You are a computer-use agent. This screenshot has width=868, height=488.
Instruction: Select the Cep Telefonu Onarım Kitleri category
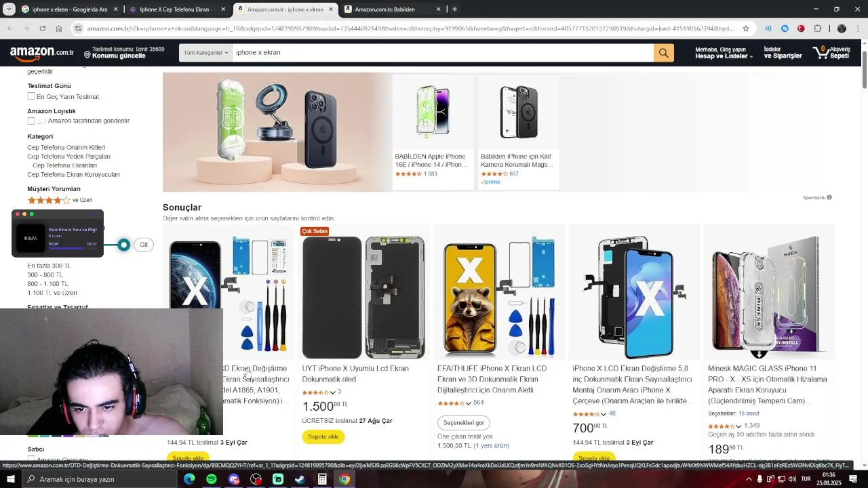[x=66, y=147]
